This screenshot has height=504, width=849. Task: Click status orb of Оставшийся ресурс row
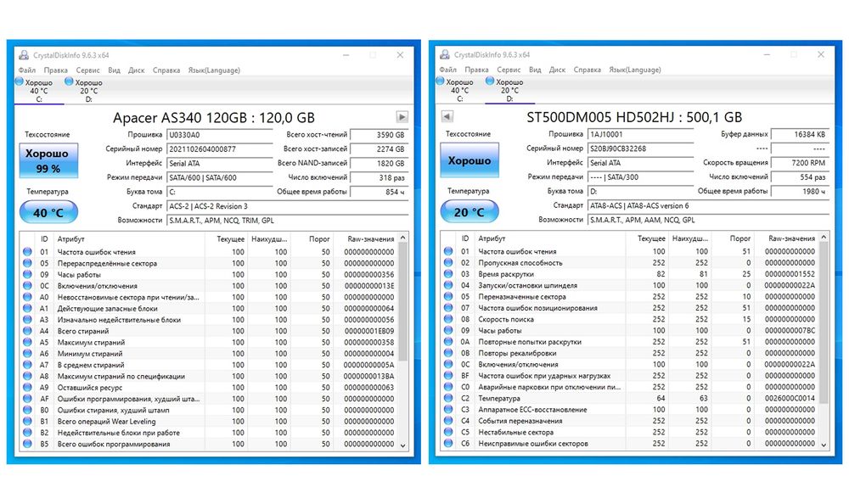28,388
